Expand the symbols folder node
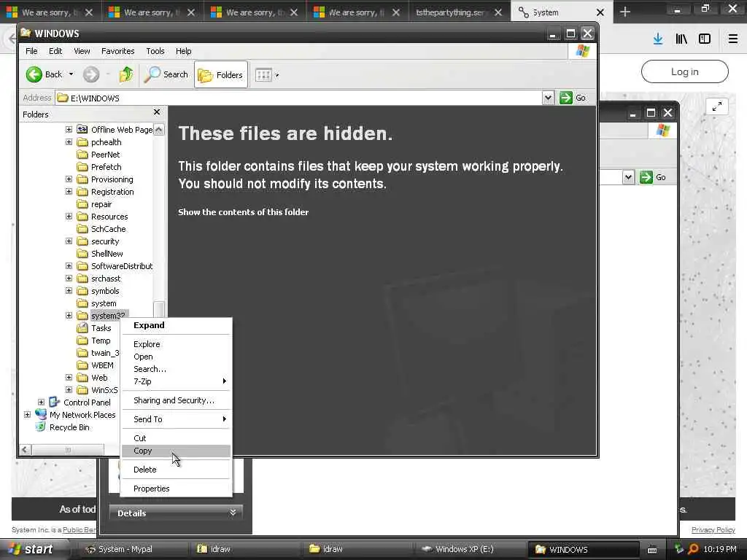Screen dimensions: 747x560 (69, 290)
